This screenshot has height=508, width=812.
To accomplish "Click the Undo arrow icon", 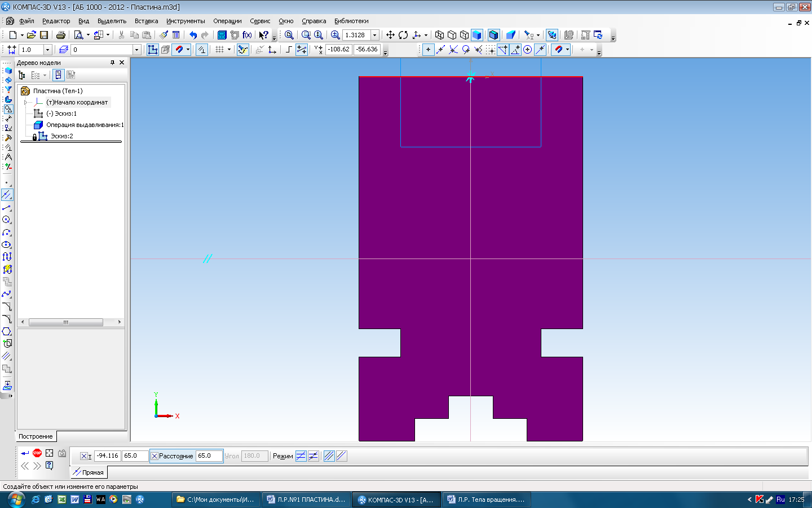I will pyautogui.click(x=193, y=35).
